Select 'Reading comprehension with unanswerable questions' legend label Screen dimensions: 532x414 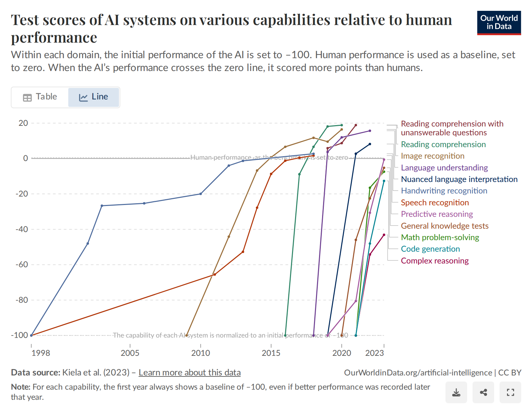pyautogui.click(x=452, y=128)
